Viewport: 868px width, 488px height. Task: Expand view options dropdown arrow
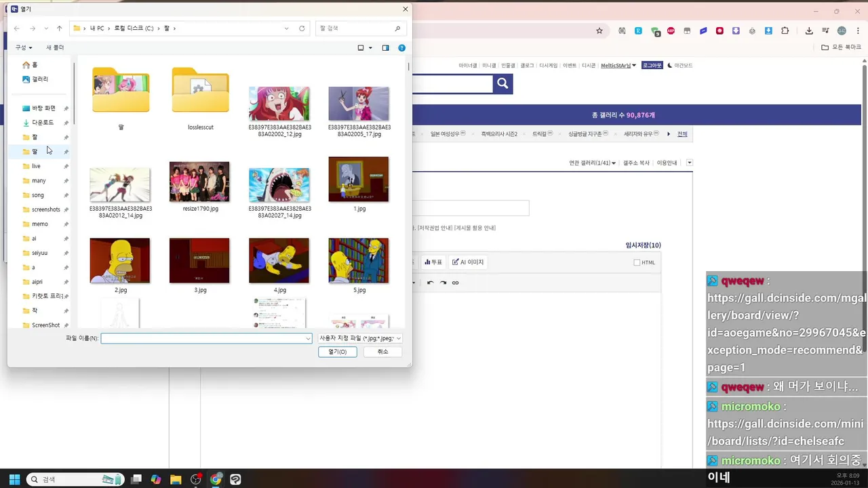(x=370, y=47)
